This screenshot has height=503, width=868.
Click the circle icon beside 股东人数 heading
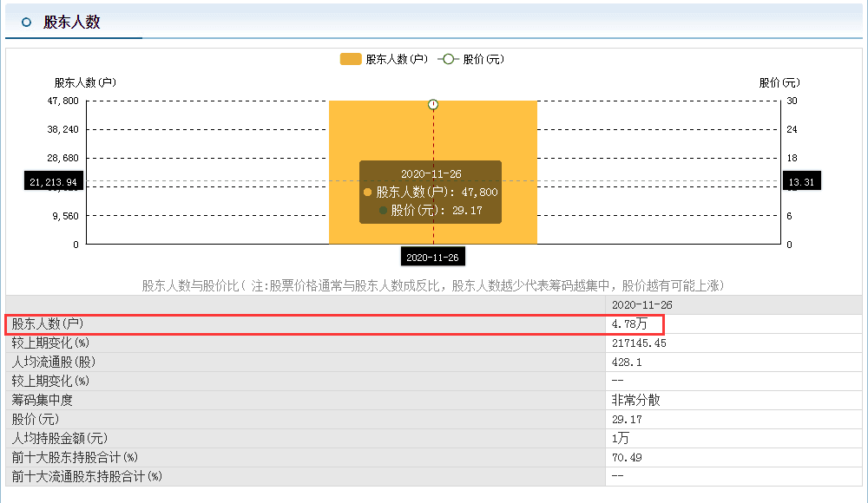(x=26, y=23)
